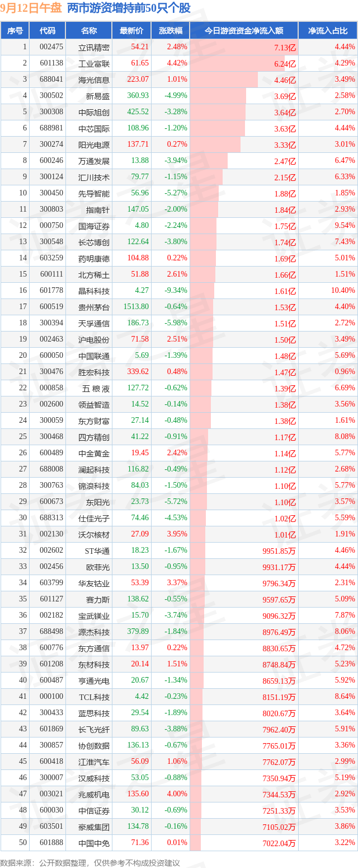
Task: Select stock name 亨通光电
Action: [94, 681]
